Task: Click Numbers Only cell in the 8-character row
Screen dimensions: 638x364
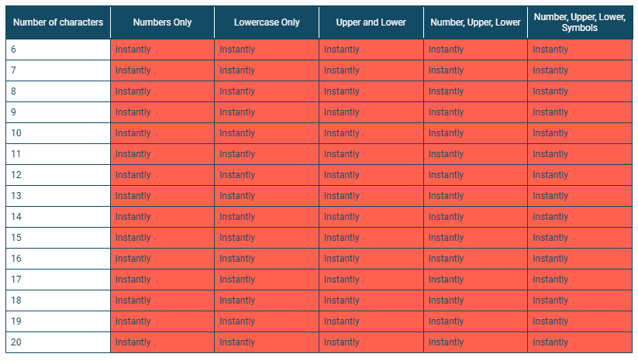Action: [162, 91]
